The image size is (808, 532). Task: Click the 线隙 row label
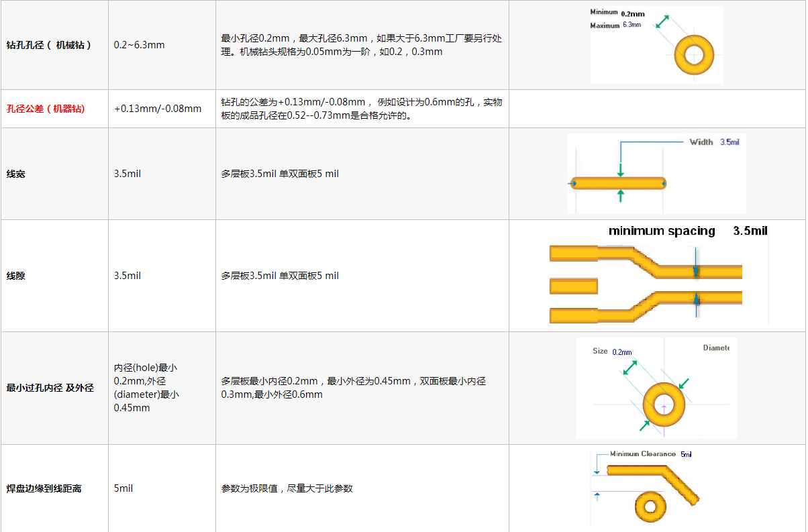tap(16, 276)
